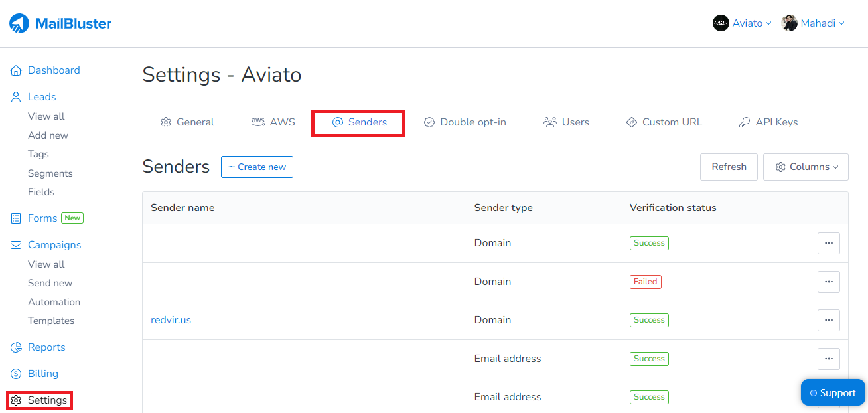
Task: Click the Aviato brand avatar
Action: click(721, 23)
